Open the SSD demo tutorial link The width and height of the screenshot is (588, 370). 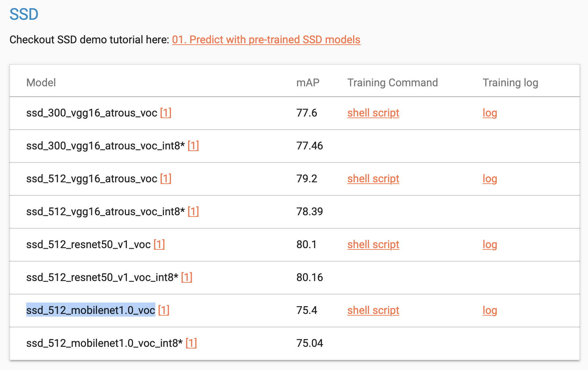pyautogui.click(x=266, y=39)
